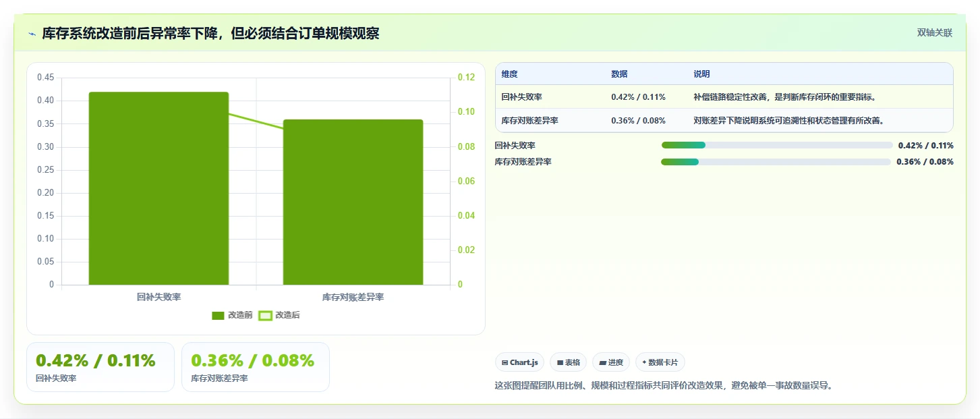
Task: Click the 对账差异下降说明 description cell
Action: click(788, 121)
